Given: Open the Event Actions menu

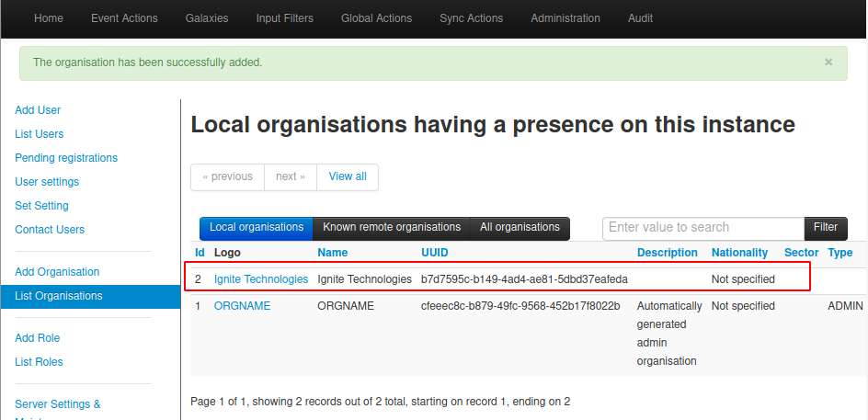Looking at the screenshot, I should click(124, 18).
